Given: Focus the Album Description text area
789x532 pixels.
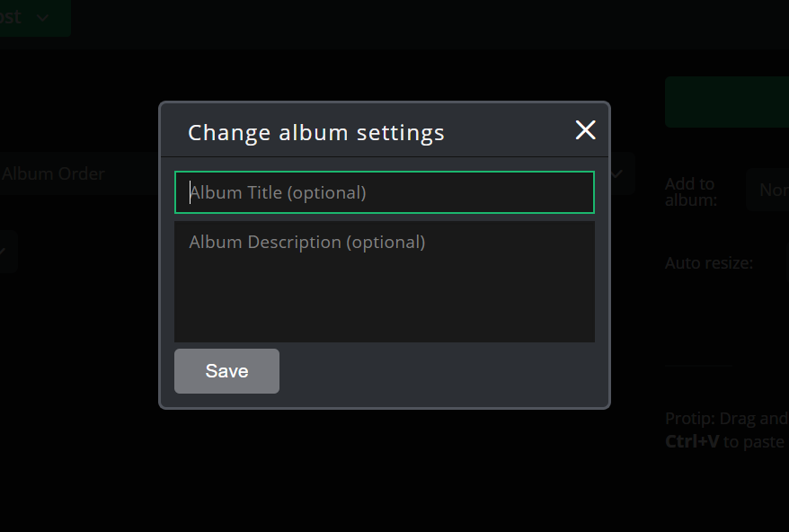Looking at the screenshot, I should click(385, 280).
